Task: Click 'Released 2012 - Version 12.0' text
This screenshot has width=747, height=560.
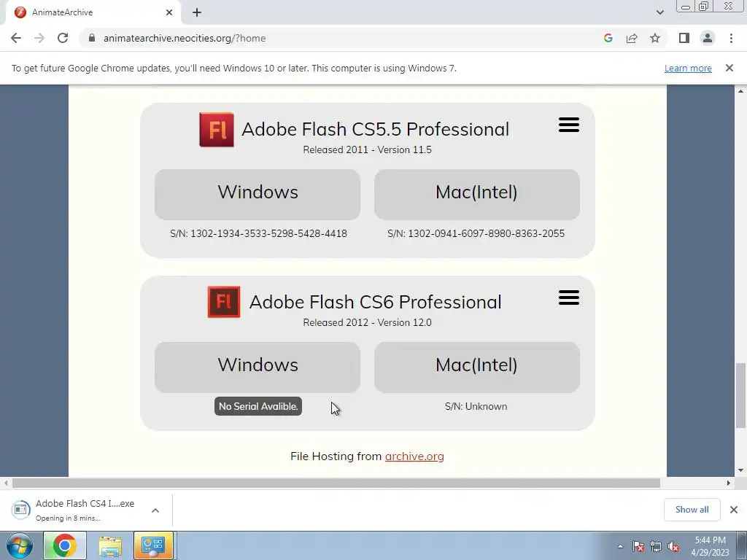Action: 368,322
